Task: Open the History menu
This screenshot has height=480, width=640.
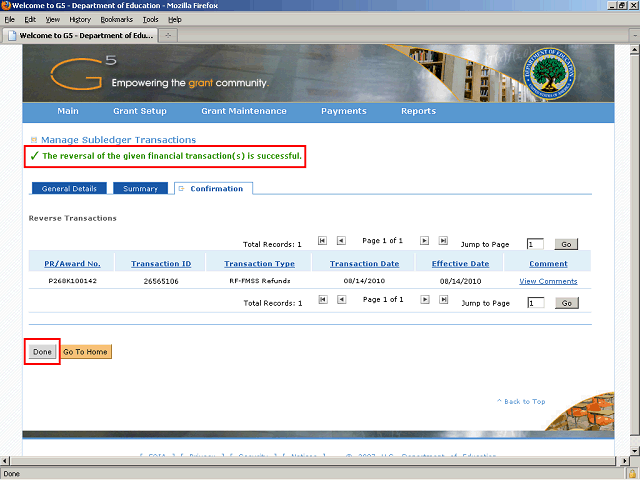Action: pyautogui.click(x=80, y=20)
